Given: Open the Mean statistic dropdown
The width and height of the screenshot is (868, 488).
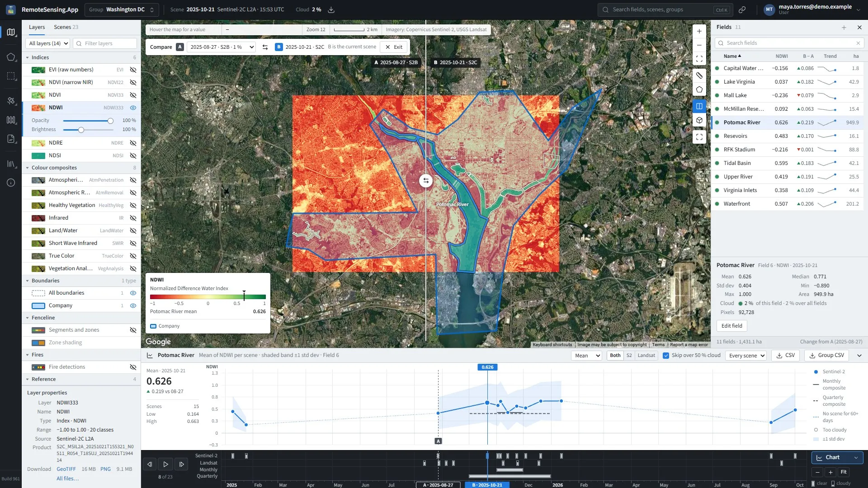Looking at the screenshot, I should click(587, 356).
